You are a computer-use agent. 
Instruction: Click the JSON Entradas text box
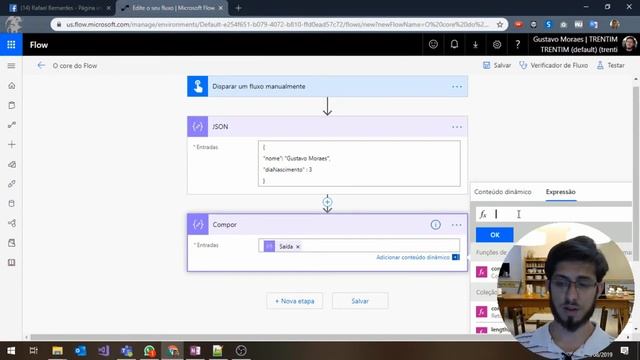click(359, 163)
